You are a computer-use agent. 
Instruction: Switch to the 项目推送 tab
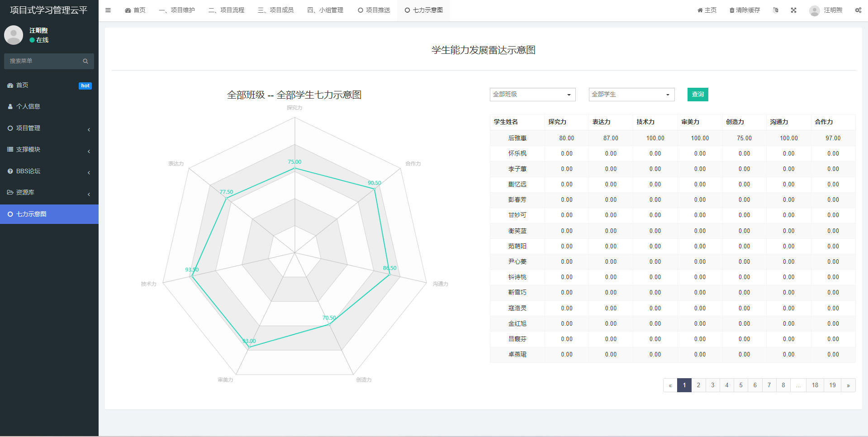tap(374, 10)
